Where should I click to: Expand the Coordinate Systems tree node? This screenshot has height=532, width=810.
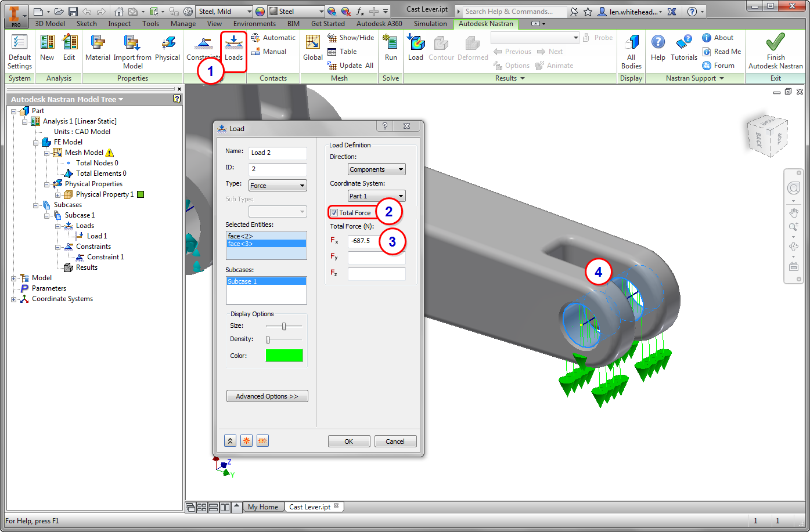pos(14,299)
